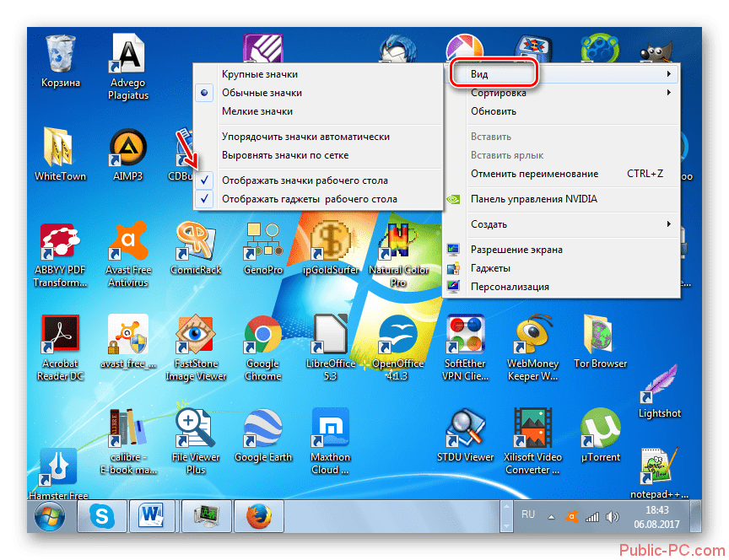Viewport: 729px width, 560px height.
Task: Open 'Гаджеты' menu entry
Action: 561,268
